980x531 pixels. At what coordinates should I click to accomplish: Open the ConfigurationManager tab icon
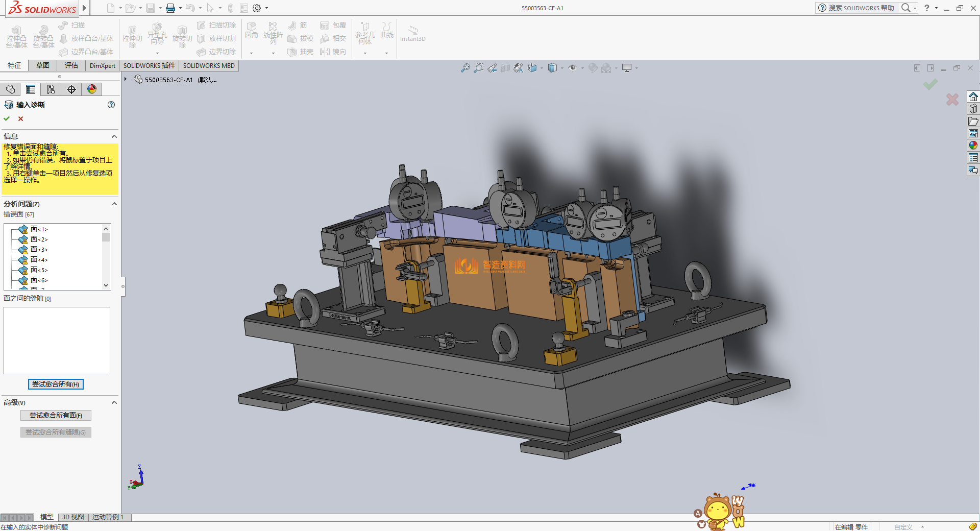[x=51, y=89]
